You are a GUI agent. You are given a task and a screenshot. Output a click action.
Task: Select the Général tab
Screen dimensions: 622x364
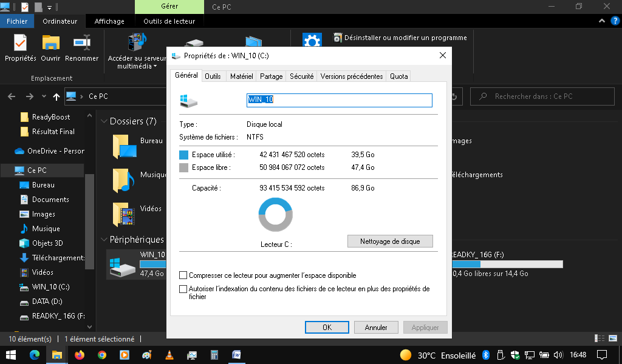coord(186,75)
